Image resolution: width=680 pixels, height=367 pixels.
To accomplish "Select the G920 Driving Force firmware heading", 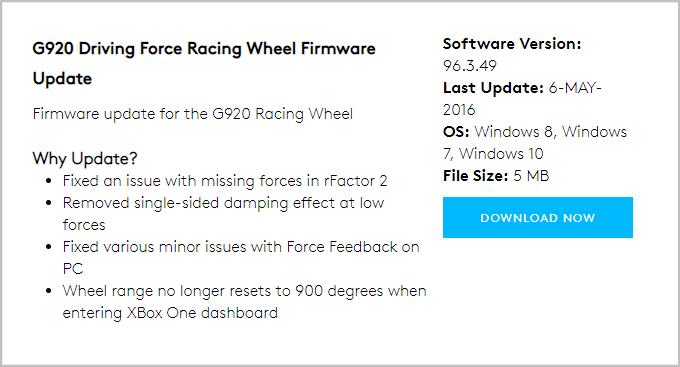I will coord(204,63).
